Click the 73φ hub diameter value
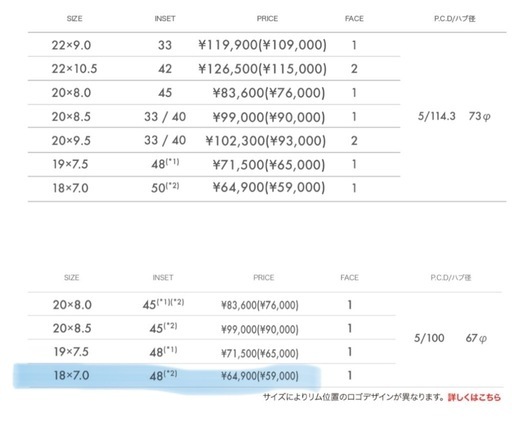 (x=479, y=116)
